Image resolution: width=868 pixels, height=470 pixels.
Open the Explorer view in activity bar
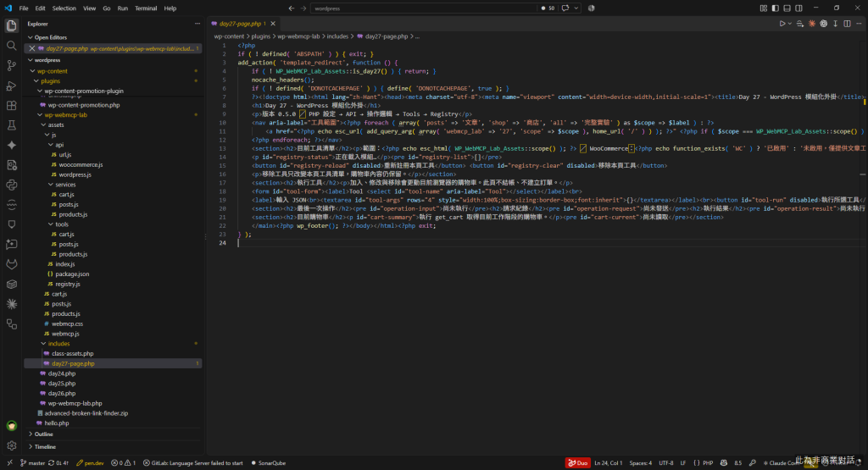(12, 25)
